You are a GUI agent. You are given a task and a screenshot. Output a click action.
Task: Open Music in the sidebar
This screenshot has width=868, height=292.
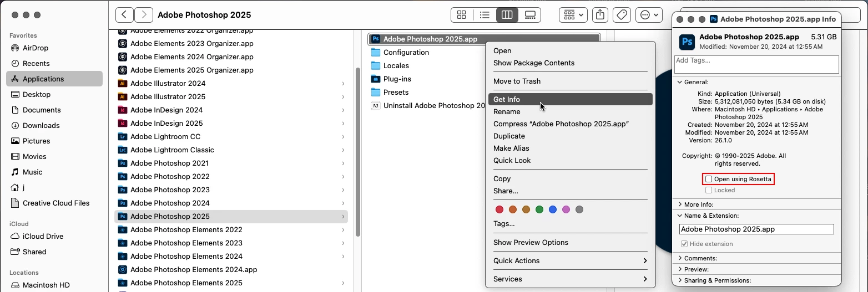54,172
